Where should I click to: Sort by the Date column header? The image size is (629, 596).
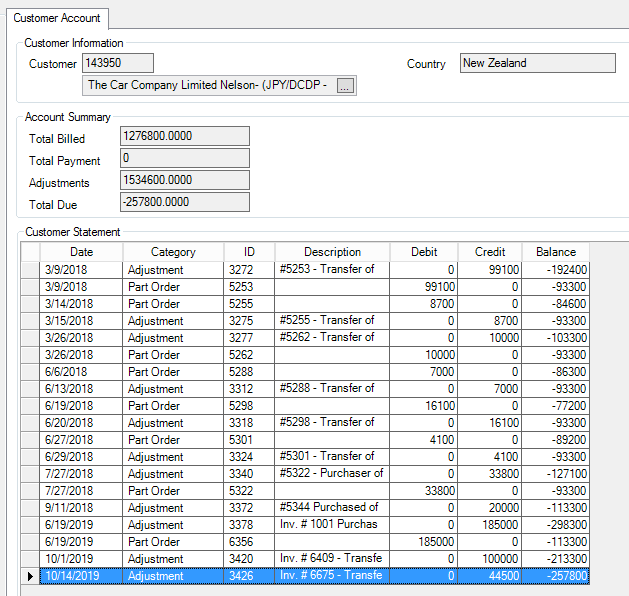pyautogui.click(x=81, y=252)
